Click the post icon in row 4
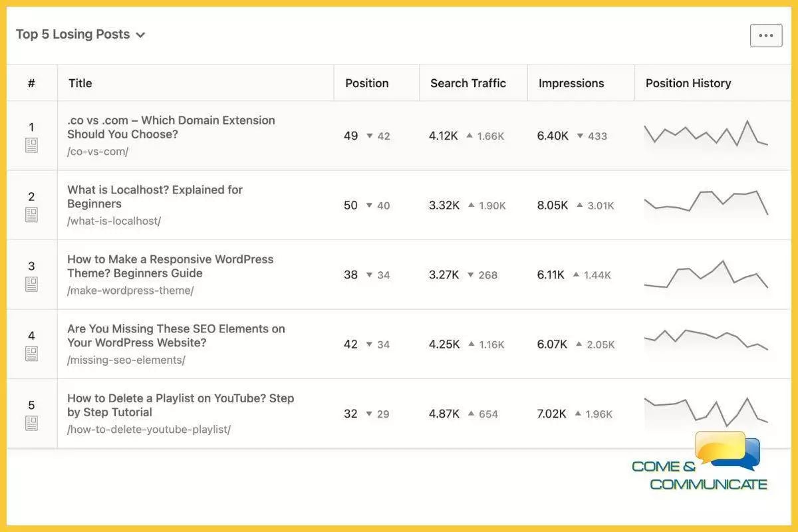 pyautogui.click(x=31, y=354)
